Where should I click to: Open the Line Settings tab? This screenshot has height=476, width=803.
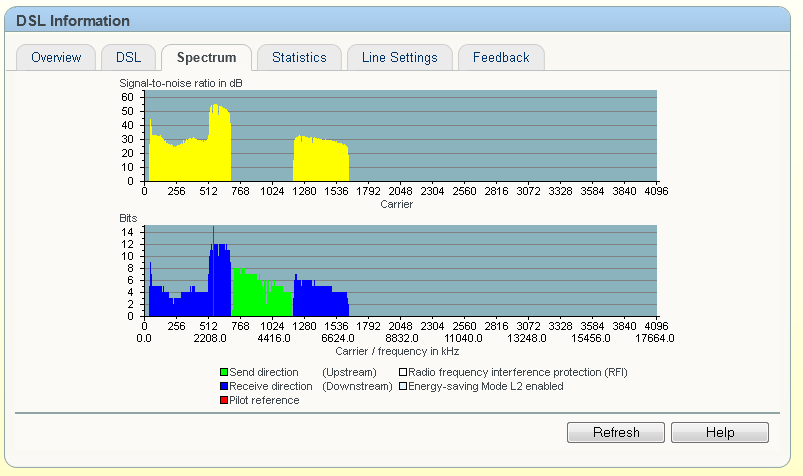(399, 58)
